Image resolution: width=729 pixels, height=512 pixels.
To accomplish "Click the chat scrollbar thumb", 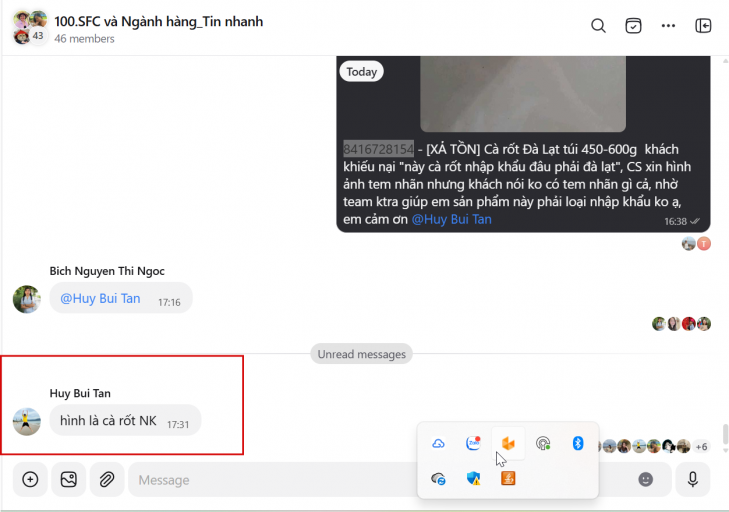I will pos(725,434).
